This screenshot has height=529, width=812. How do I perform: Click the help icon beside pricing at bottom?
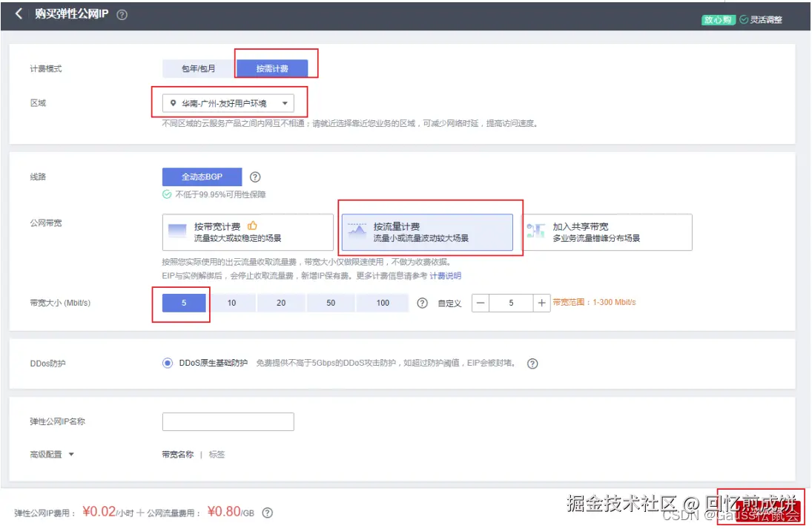tap(266, 512)
